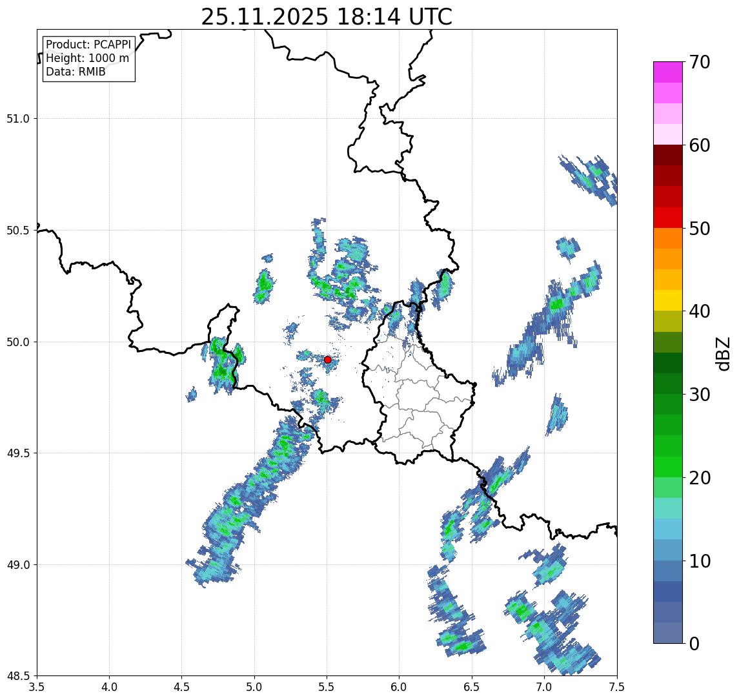Click the longitude label 6.5
The height and width of the screenshot is (700, 739).
point(472,687)
